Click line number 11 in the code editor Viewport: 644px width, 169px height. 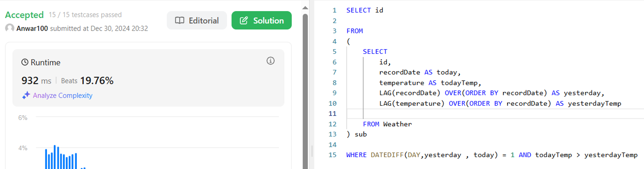coord(333,114)
